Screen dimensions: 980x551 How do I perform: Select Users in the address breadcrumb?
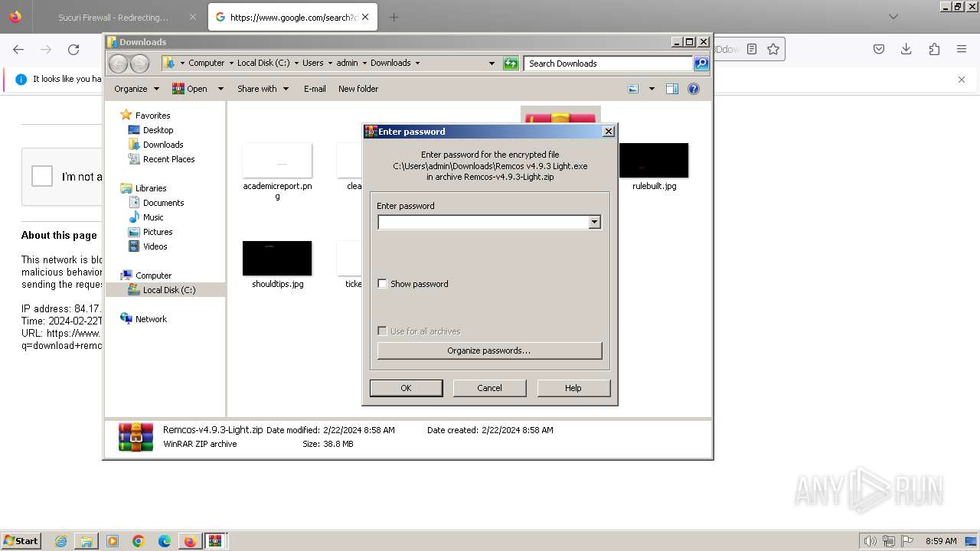(312, 63)
